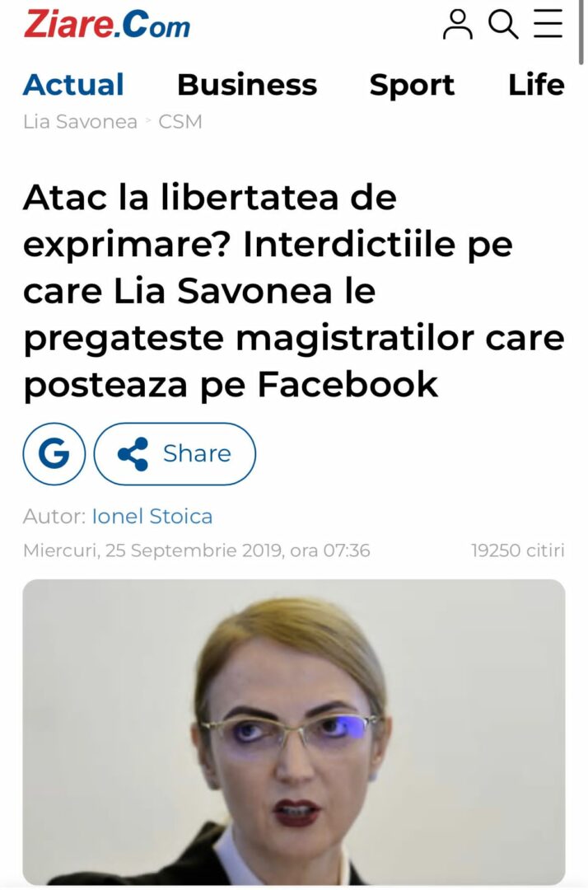Tap the round G Google button
The image size is (588, 890).
tap(54, 453)
